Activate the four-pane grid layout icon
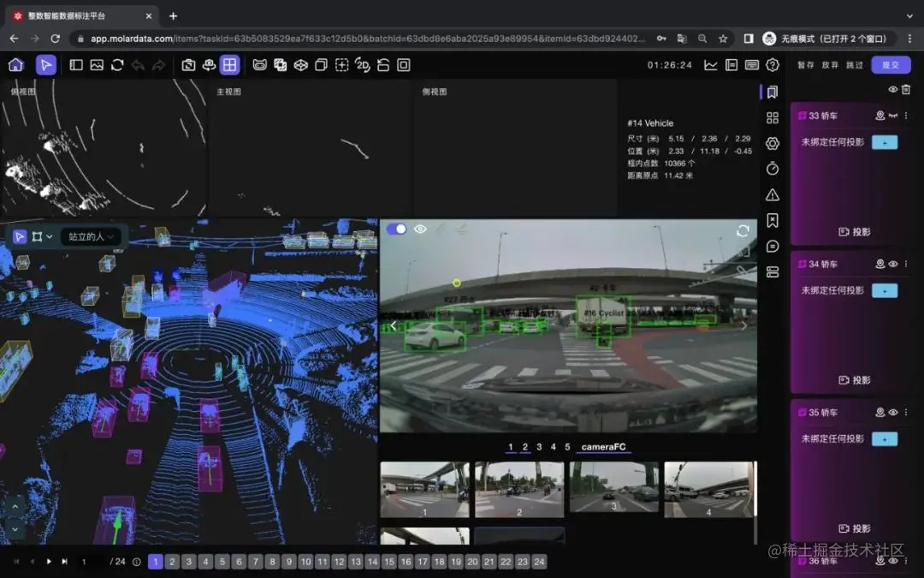The image size is (924, 578). click(x=230, y=65)
